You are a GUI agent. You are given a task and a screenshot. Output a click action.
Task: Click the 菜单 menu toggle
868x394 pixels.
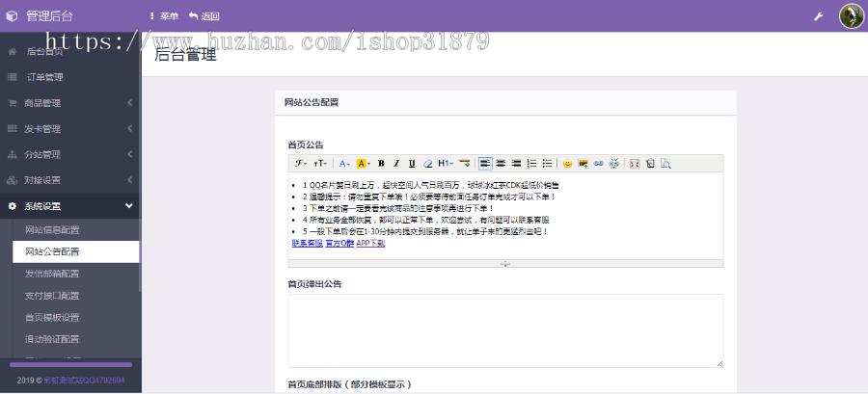[x=164, y=16]
